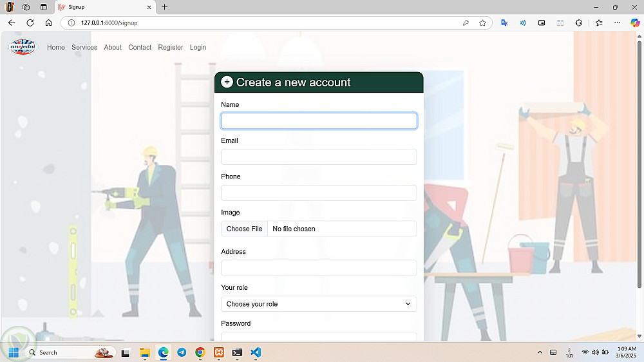Open Task View on the taskbar
This screenshot has width=644, height=362.
tap(126, 352)
